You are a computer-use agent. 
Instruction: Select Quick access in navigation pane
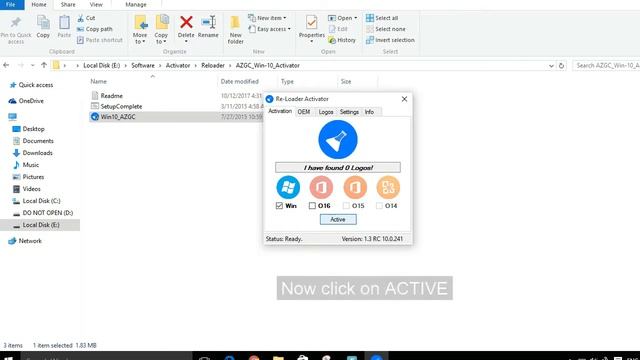(x=36, y=85)
